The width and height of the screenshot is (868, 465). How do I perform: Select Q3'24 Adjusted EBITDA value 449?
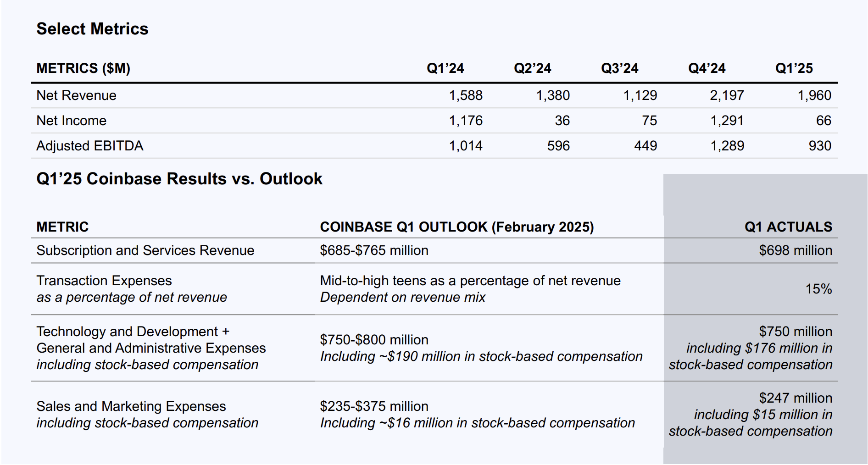point(645,146)
